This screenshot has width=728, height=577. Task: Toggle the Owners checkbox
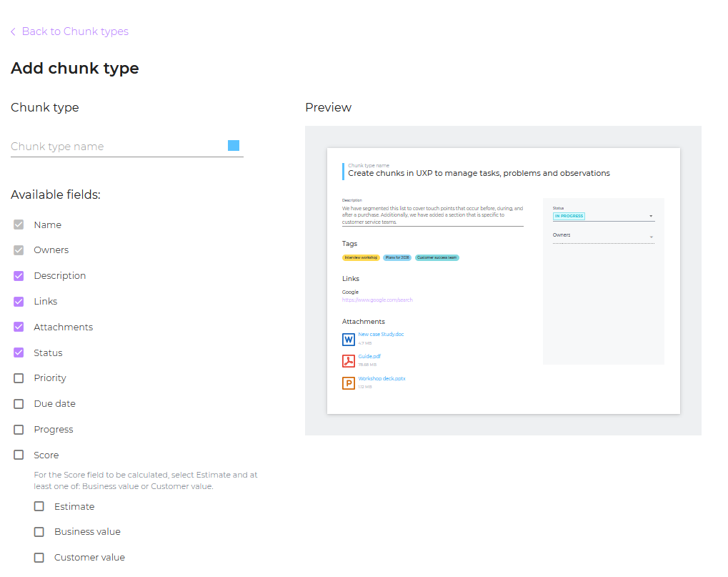[19, 250]
